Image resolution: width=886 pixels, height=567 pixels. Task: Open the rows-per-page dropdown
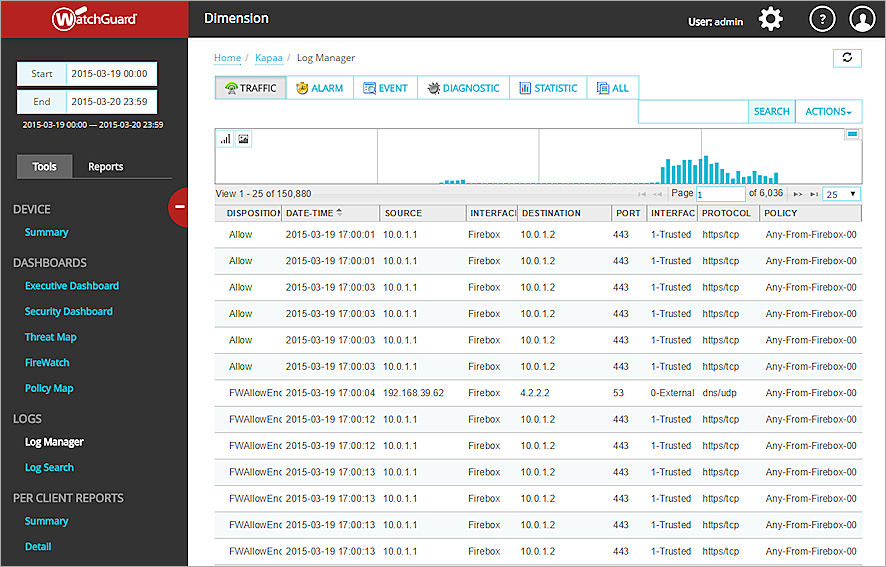(x=841, y=194)
